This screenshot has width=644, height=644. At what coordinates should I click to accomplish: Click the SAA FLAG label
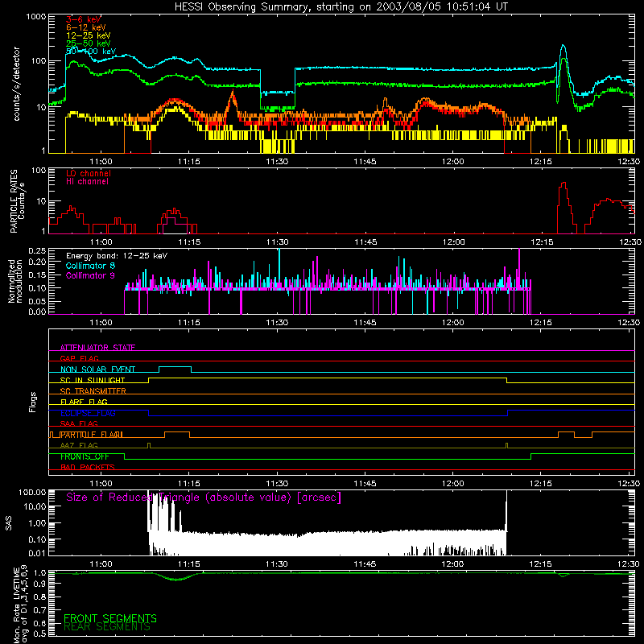(79, 423)
